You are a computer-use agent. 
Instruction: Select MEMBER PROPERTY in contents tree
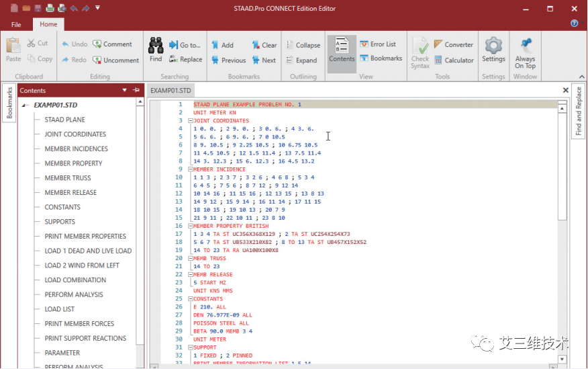pos(73,163)
